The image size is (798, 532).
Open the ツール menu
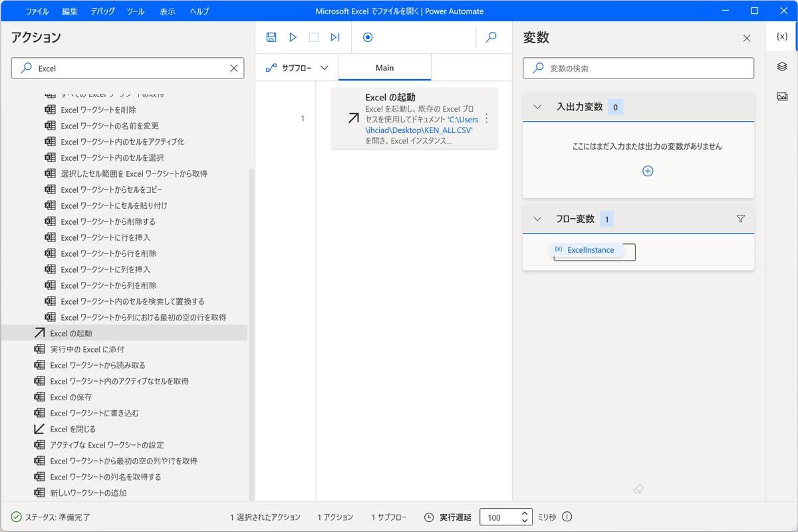click(136, 11)
